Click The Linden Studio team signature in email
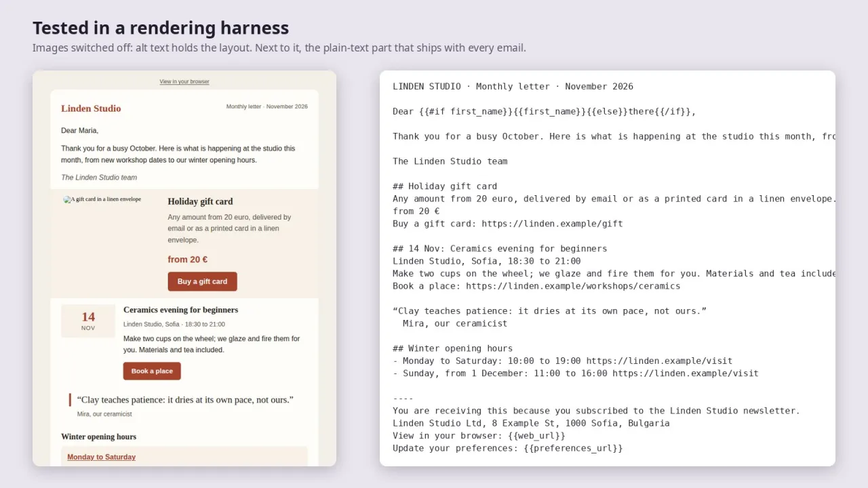 [99, 178]
